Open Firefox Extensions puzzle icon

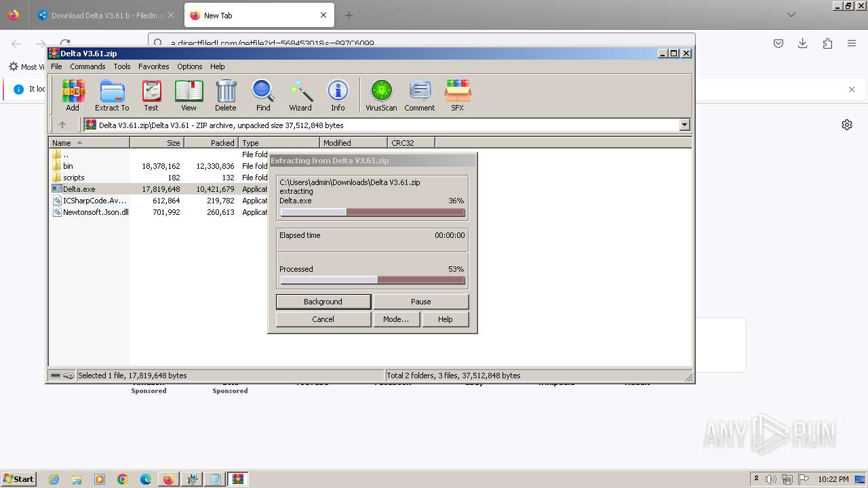point(827,43)
